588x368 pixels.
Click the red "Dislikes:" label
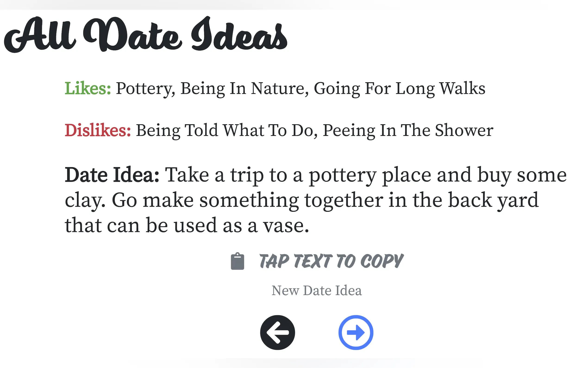[x=98, y=130]
